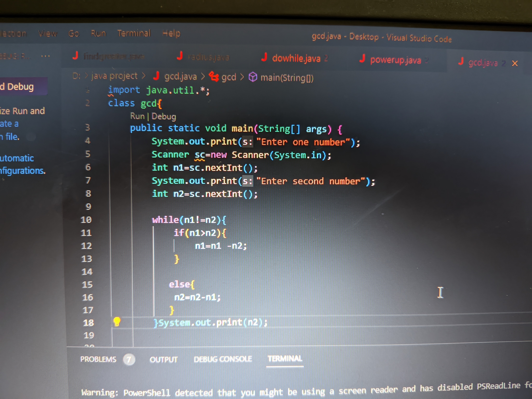Screen dimensions: 532x399
Task: Open the View menu
Action: click(48, 33)
